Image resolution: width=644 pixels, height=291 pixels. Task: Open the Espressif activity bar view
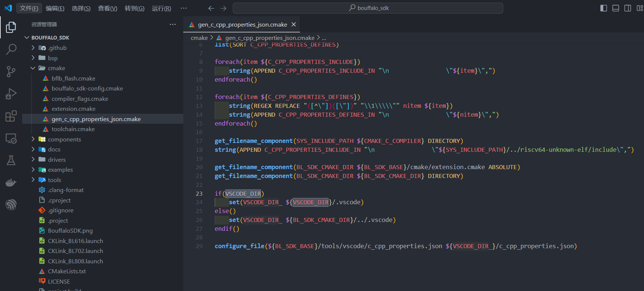coord(11,204)
